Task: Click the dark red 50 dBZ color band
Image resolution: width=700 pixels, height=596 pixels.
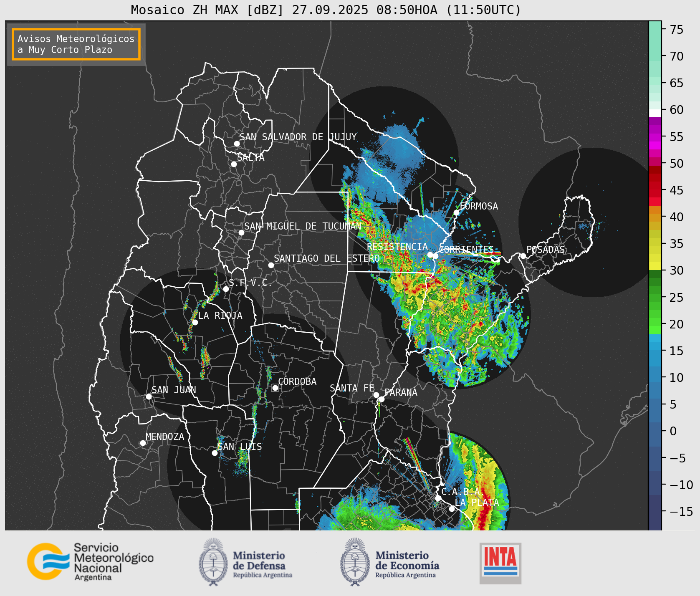Action: (x=655, y=170)
